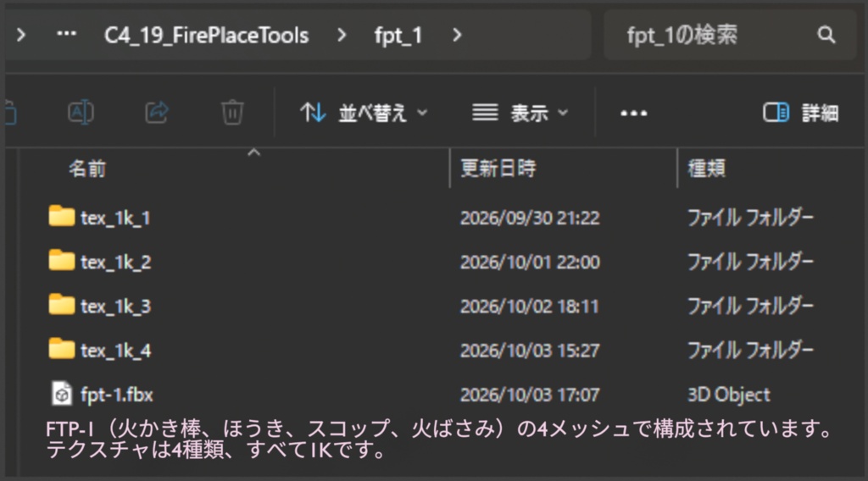Click the tex_1k_2 folder name
The height and width of the screenshot is (481, 868).
115,262
